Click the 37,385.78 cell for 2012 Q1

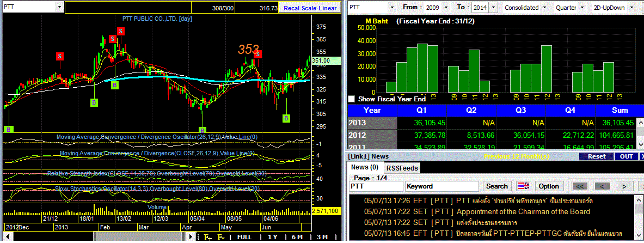pyautogui.click(x=422, y=135)
